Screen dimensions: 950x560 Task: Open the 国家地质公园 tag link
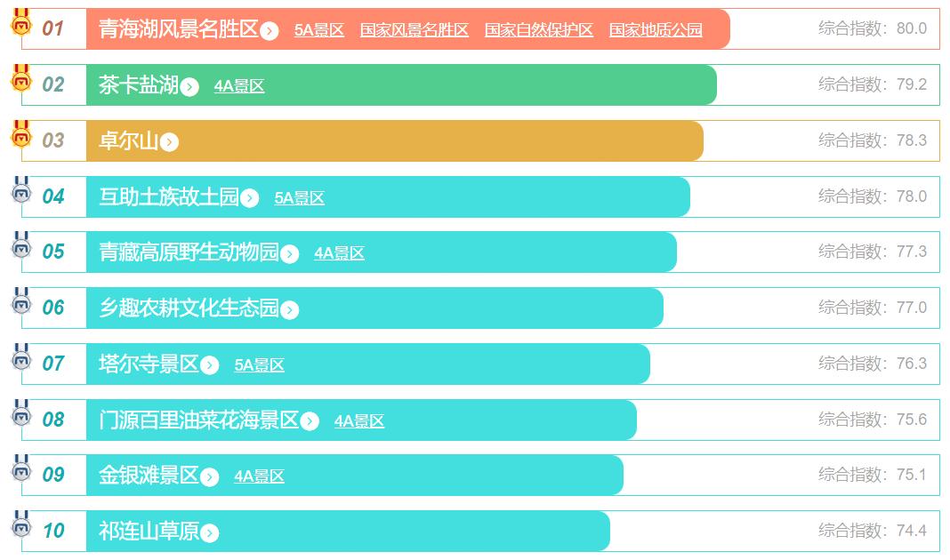click(x=656, y=30)
